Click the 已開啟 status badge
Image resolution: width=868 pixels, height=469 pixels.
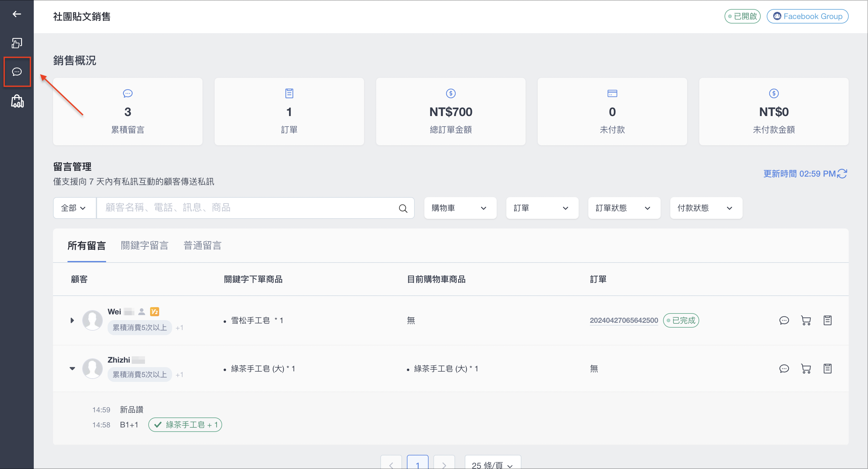tap(742, 16)
